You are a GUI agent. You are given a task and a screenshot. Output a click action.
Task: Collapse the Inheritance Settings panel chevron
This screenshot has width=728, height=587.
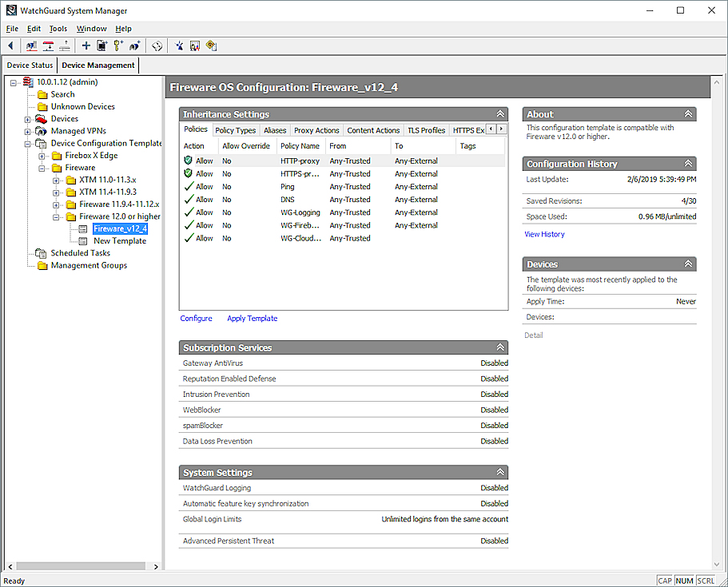click(x=499, y=113)
